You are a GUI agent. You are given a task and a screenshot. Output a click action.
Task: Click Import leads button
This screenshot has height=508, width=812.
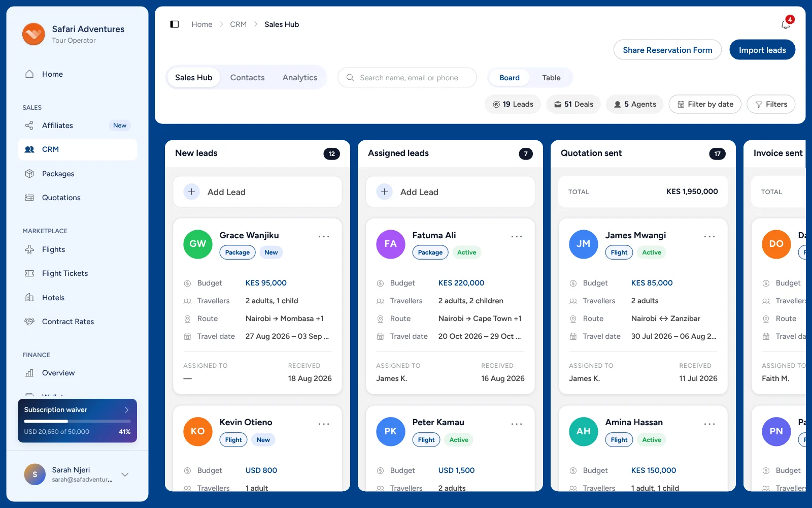point(762,50)
